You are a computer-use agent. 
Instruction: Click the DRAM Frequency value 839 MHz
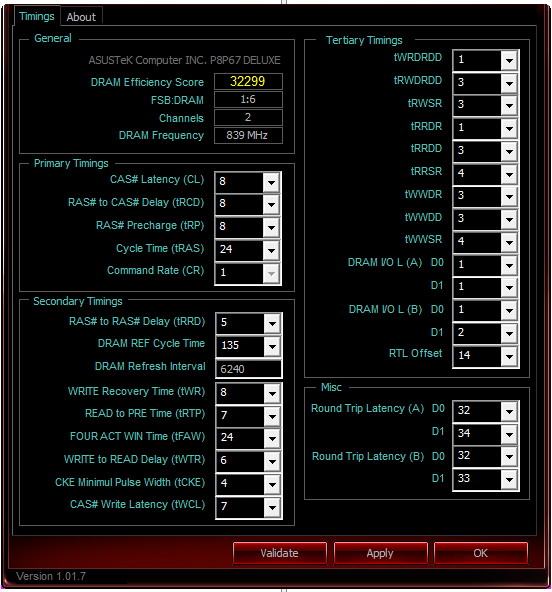pyautogui.click(x=248, y=135)
